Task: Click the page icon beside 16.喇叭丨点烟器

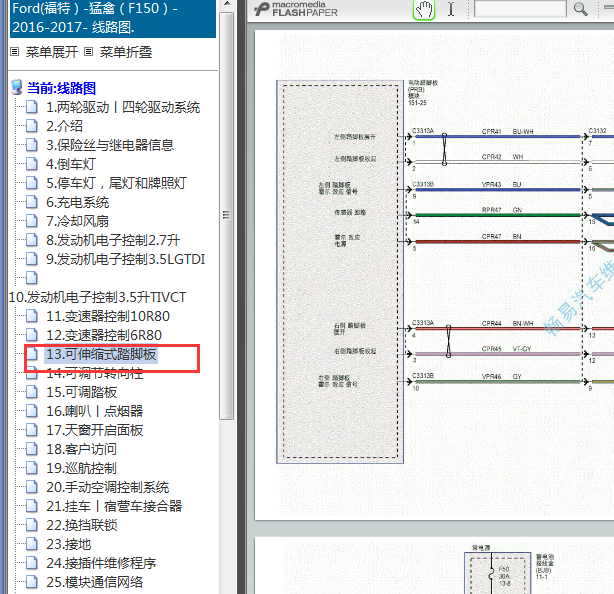Action: [x=32, y=411]
